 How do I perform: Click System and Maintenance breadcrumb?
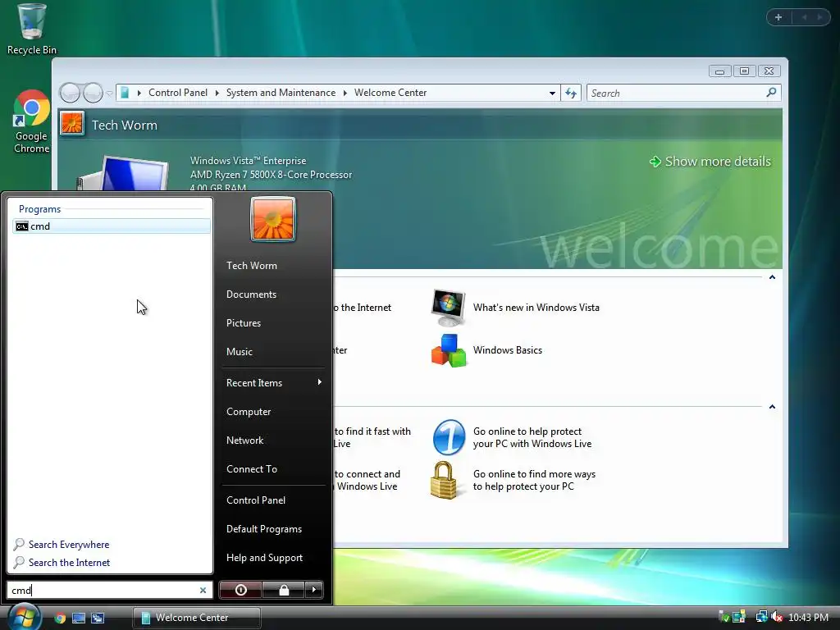coord(281,93)
